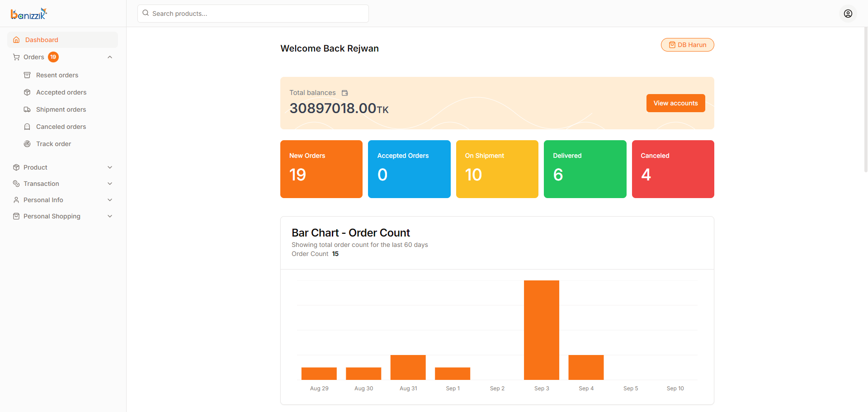The image size is (868, 412).
Task: Expand the Personal Info section
Action: 62,200
